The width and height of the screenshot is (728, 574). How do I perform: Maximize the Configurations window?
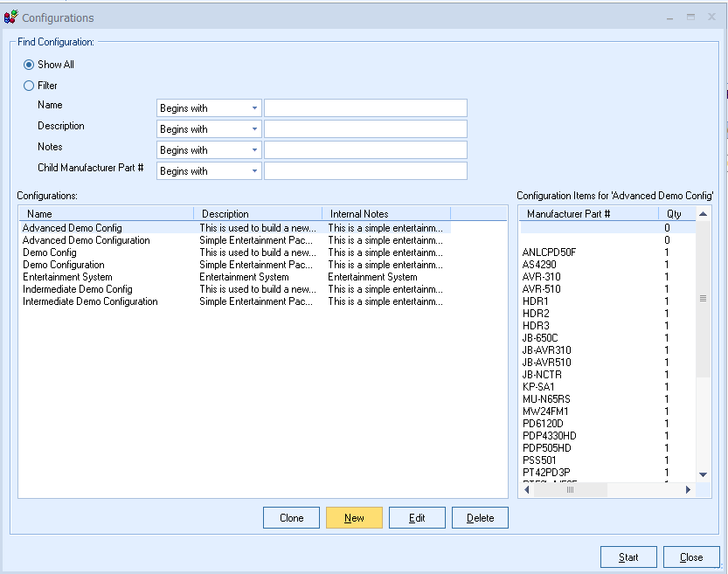[x=690, y=17]
